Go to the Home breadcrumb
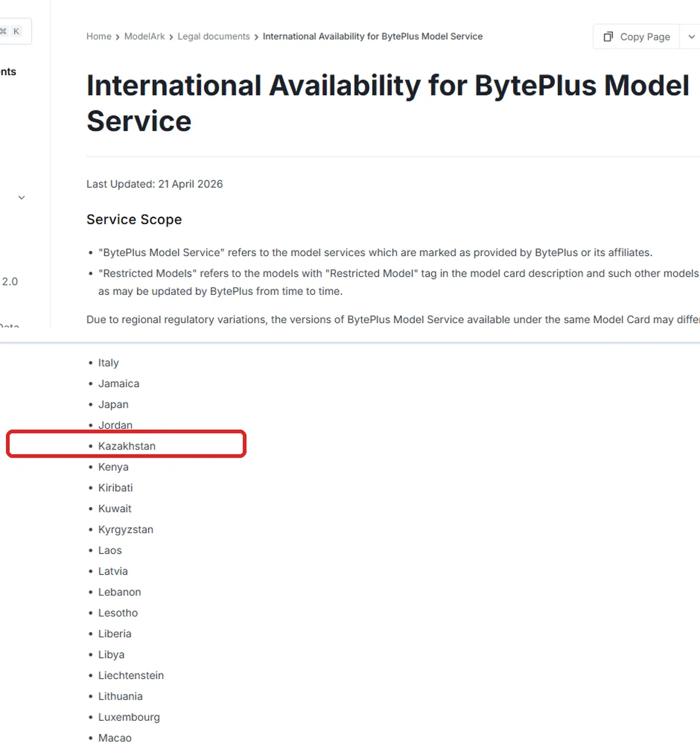This screenshot has width=700, height=752. click(99, 36)
